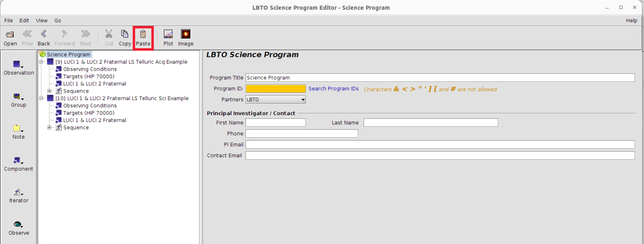This screenshot has height=244, width=644.
Task: Select Targets (HIP 70000) under observation [9]
Action: click(x=88, y=77)
